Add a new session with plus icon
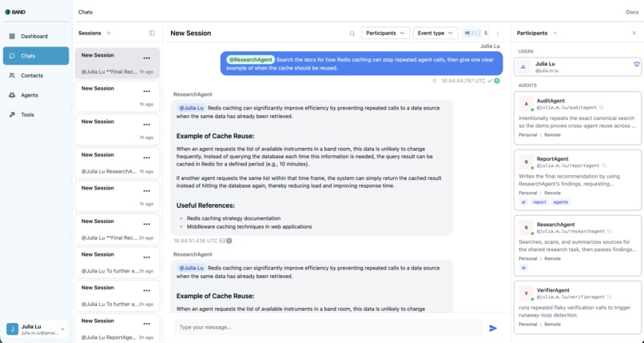Viewport: 644px width, 343px height. pyautogui.click(x=109, y=33)
